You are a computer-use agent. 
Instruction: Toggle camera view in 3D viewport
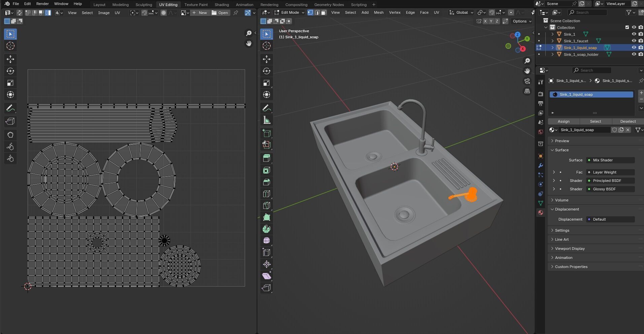coord(527,81)
